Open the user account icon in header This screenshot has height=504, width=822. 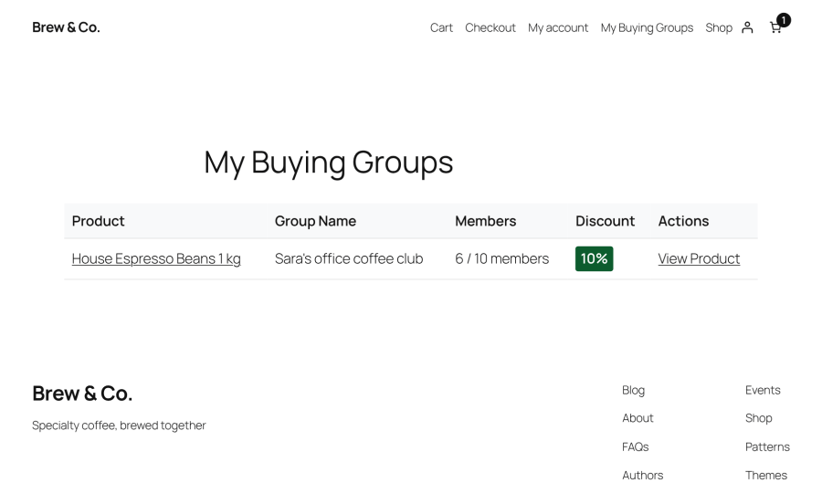[747, 27]
